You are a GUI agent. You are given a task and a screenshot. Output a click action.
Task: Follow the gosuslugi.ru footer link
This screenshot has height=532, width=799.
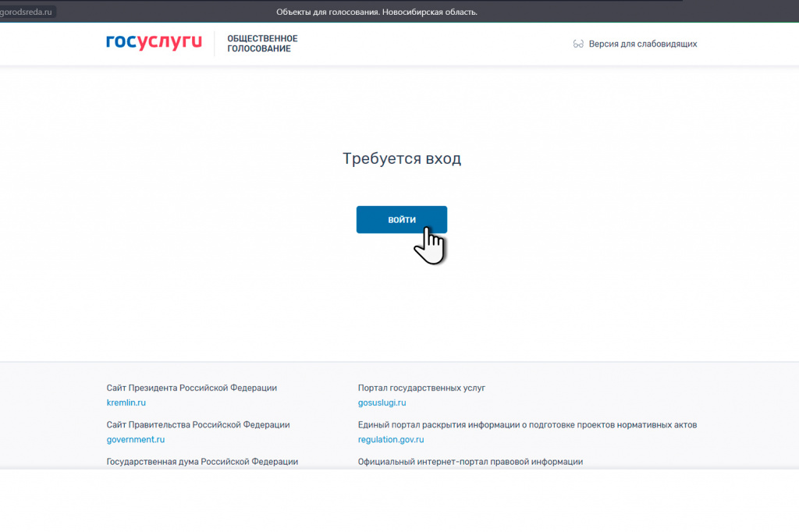[x=382, y=403]
